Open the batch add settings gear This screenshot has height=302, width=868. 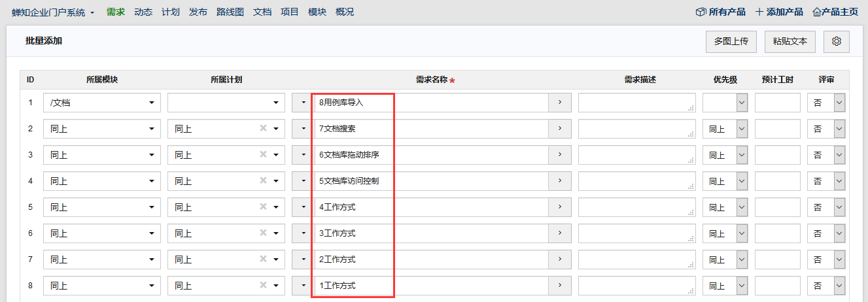837,41
